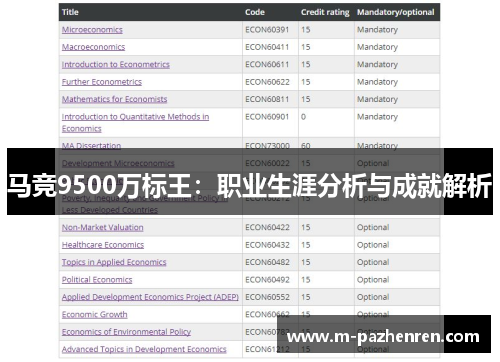
Task: Open Non-Market Valuation link
Action: (x=103, y=227)
